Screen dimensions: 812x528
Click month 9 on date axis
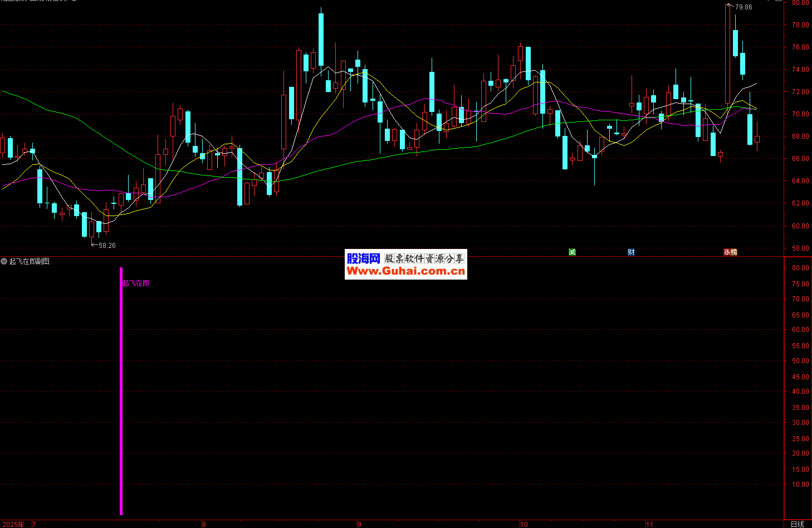point(360,525)
